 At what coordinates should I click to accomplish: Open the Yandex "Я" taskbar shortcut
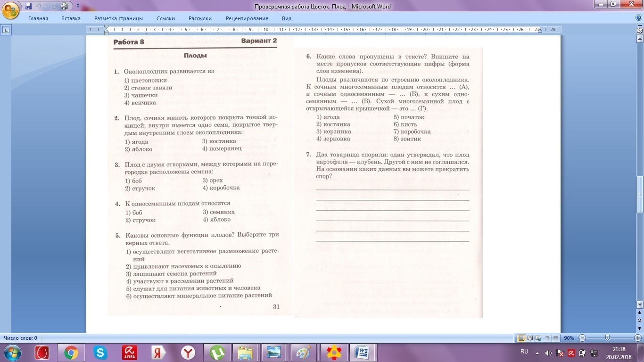(159, 353)
